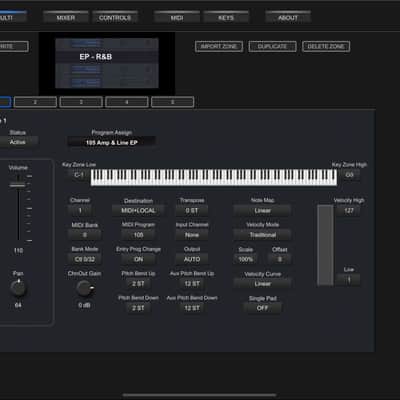Screen dimensions: 400x400
Task: Click the velocity range bar
Action: click(325, 245)
